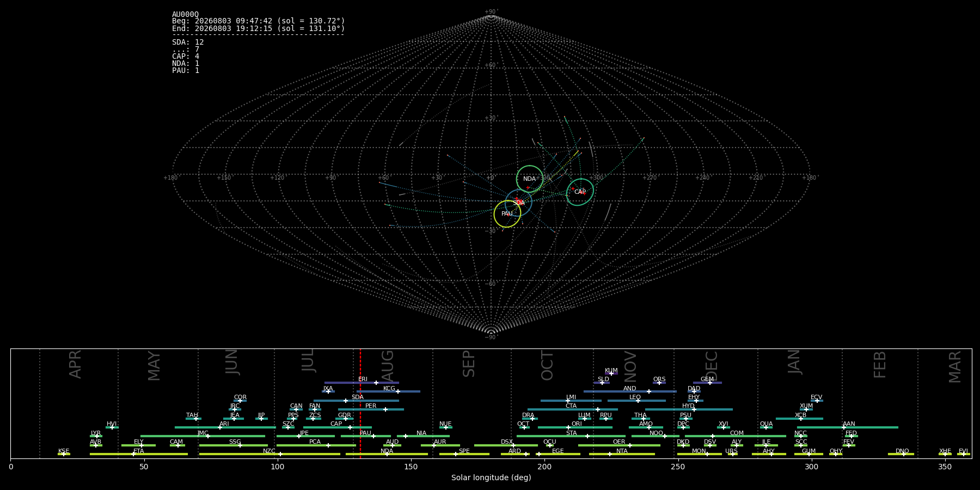This screenshot has width=980, height=490.
Task: Click the +240° longitude label on sky map
Action: pyautogui.click(x=702, y=177)
